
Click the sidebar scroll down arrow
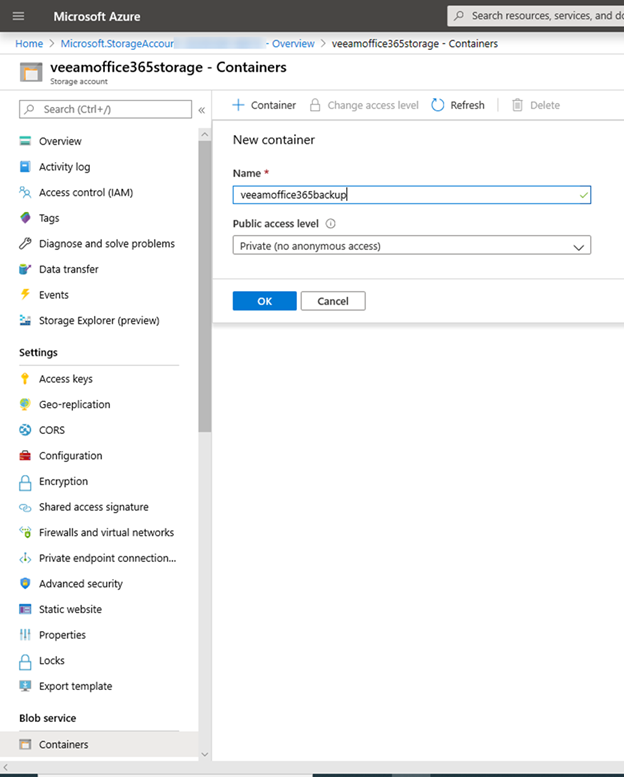point(205,755)
